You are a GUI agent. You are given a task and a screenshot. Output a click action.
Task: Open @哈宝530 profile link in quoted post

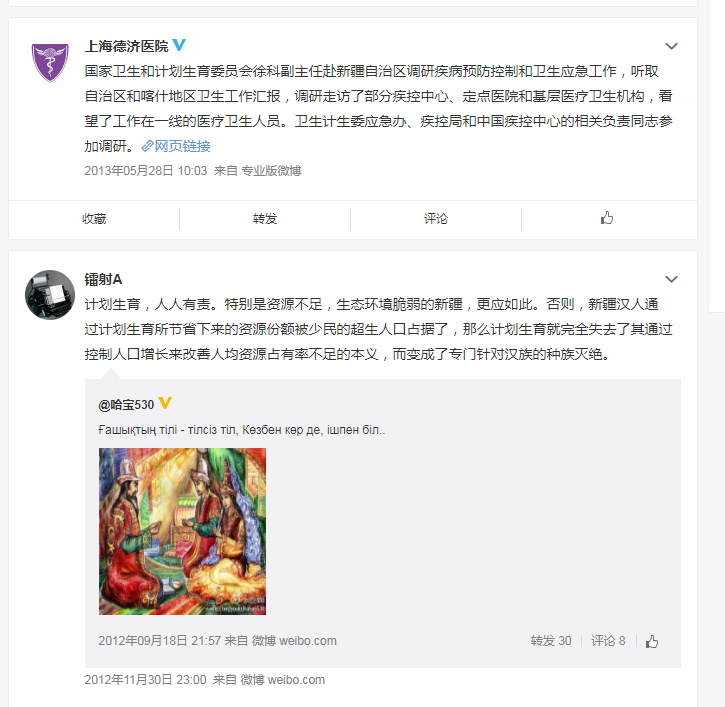click(126, 405)
